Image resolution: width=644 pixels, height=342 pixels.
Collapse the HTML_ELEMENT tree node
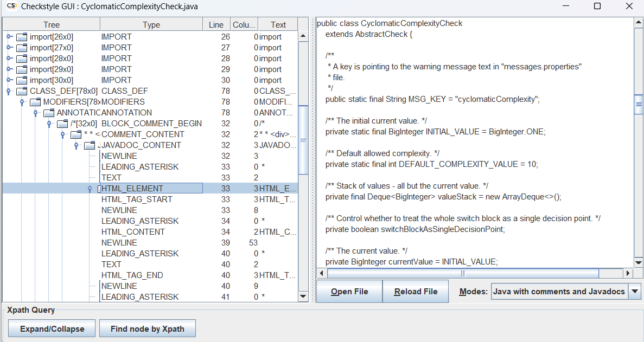91,188
